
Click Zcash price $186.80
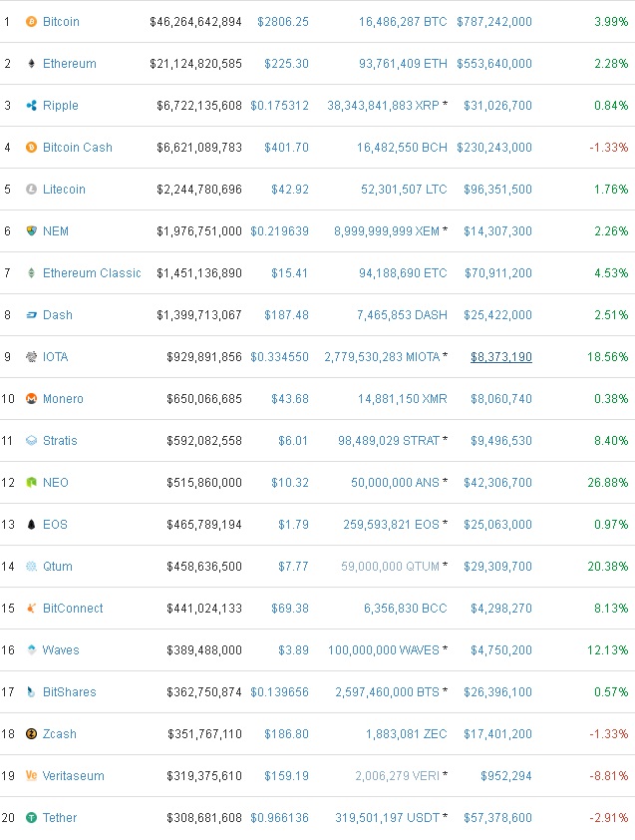coord(286,734)
